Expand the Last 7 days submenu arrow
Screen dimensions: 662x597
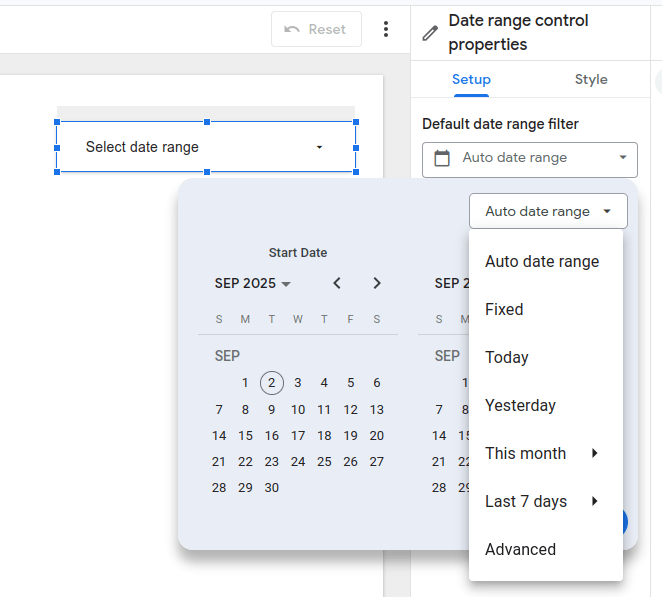click(595, 501)
